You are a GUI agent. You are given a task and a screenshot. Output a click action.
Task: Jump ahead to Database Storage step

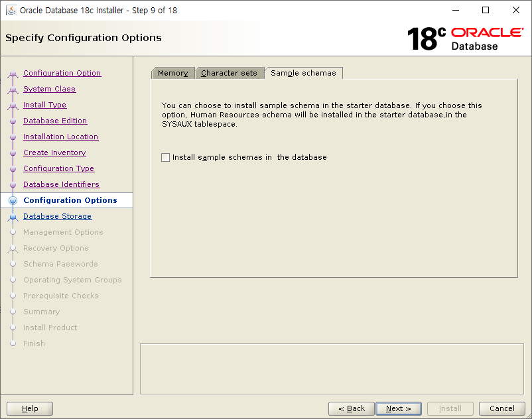[x=57, y=216]
